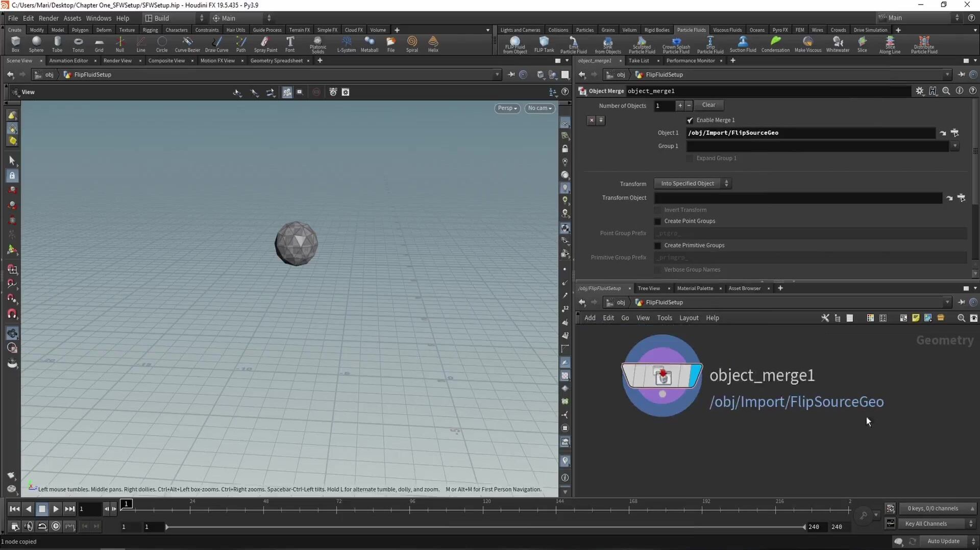This screenshot has height=550, width=980.
Task: Select the Suction Fluid shelf tool
Action: click(743, 44)
